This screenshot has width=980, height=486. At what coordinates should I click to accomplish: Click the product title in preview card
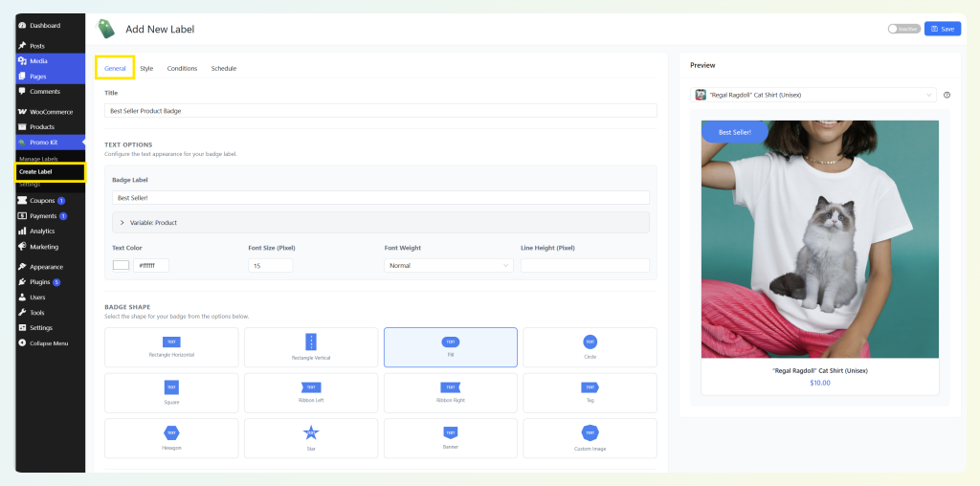(x=820, y=370)
